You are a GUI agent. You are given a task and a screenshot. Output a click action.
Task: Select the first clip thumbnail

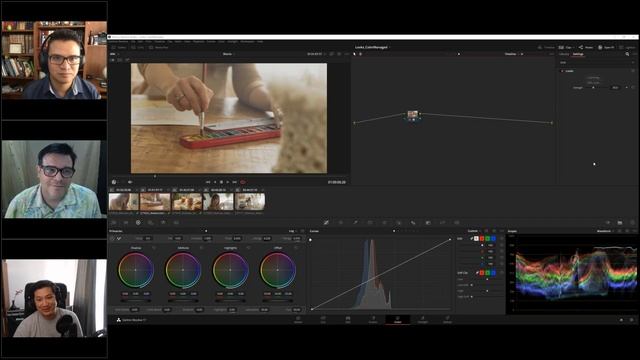point(124,202)
